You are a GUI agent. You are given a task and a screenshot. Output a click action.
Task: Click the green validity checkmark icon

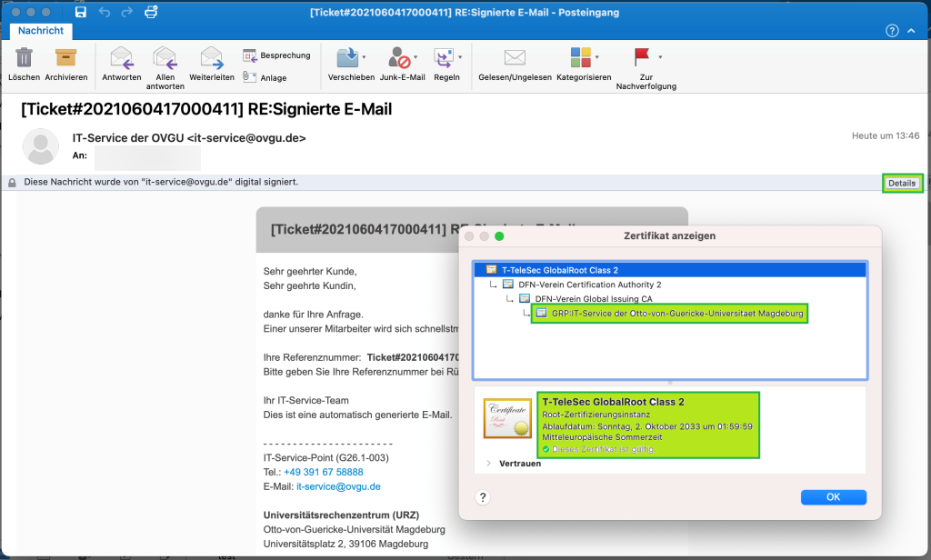(546, 449)
